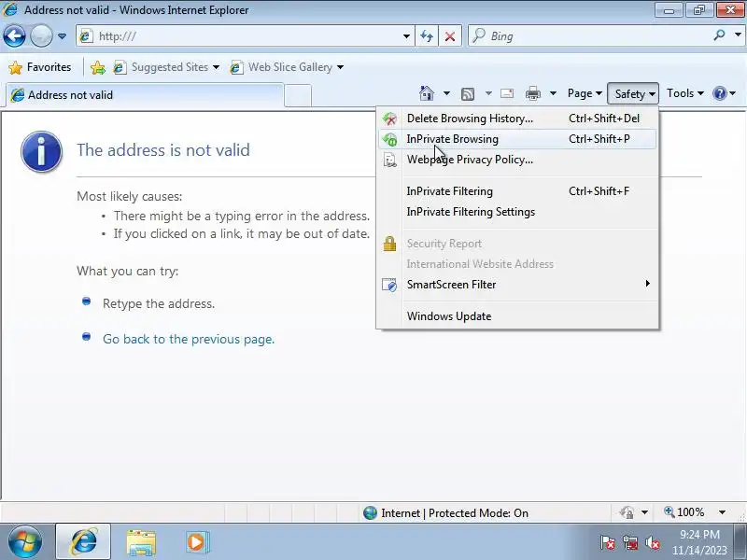Click the Internet Explorer logo in the title bar
The image size is (747, 560).
[10, 9]
